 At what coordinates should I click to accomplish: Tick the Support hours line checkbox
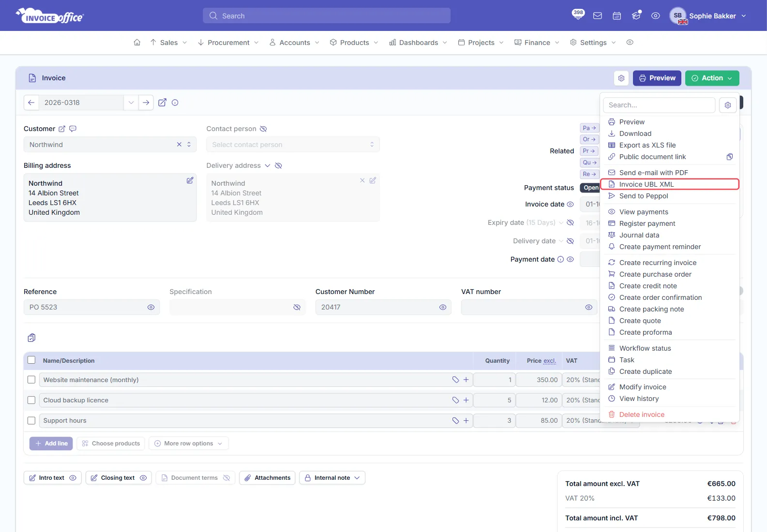[x=31, y=421]
